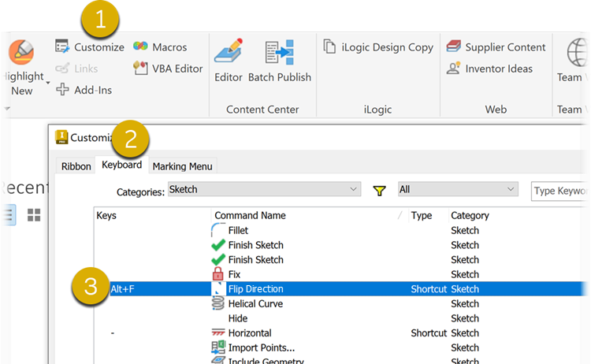Open iLogic Design Copy

click(x=378, y=47)
